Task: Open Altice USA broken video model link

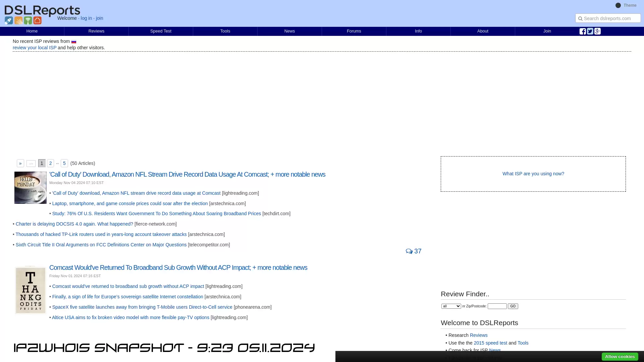Action: coord(130,317)
